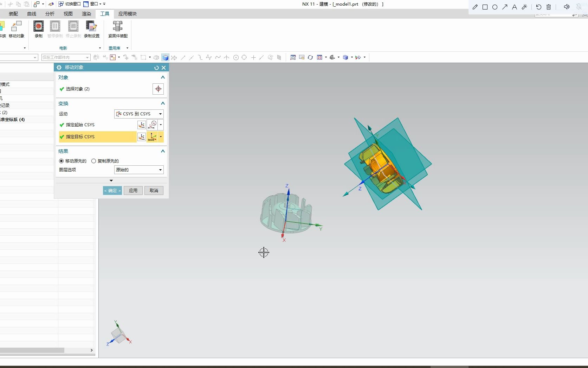Collapse the 变换 section
This screenshot has height=368, width=588.
(x=163, y=103)
